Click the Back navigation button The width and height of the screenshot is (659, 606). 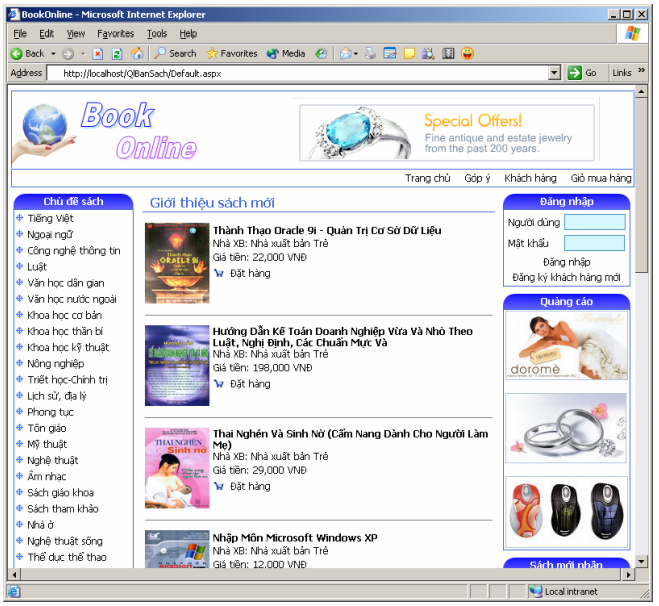coord(27,53)
